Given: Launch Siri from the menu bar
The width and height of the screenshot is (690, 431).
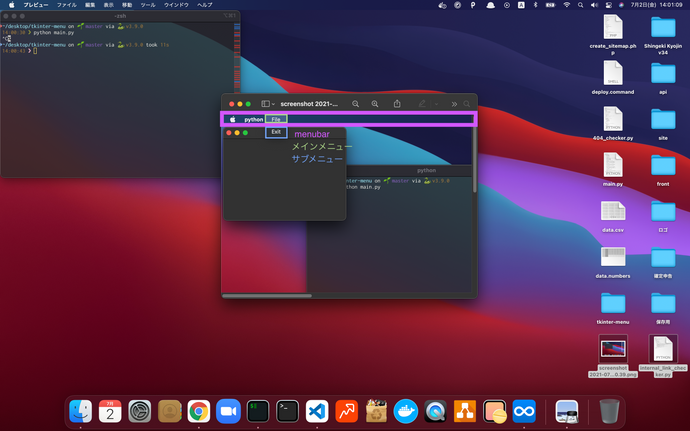Looking at the screenshot, I should 621,5.
